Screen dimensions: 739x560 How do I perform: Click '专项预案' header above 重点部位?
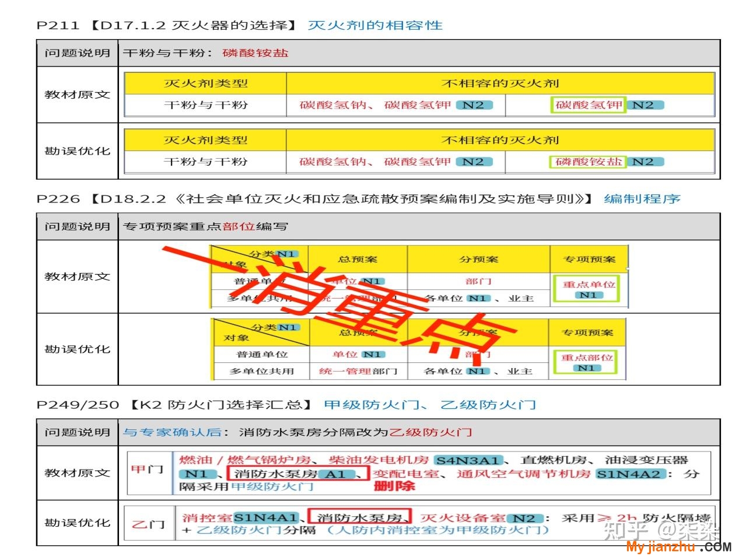[x=587, y=332]
